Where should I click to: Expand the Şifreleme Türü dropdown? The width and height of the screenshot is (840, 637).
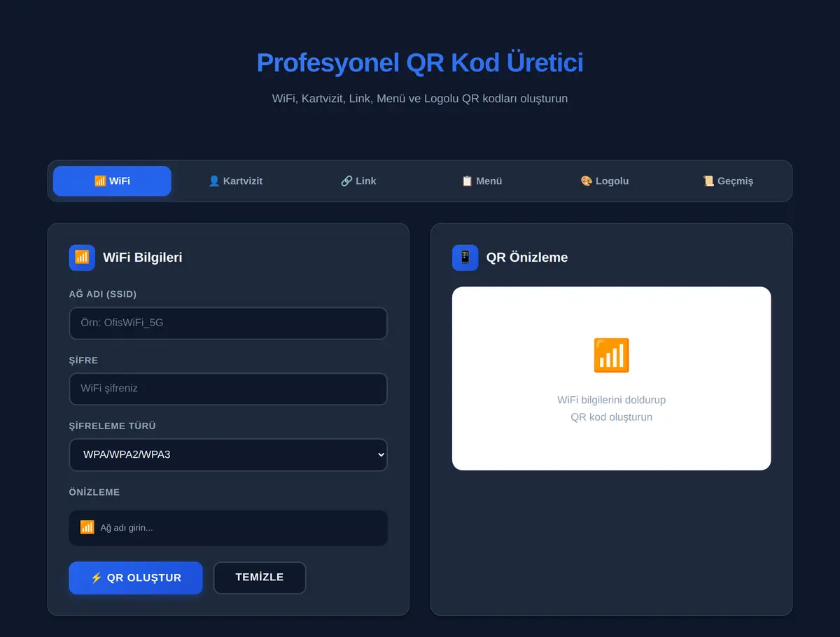[228, 455]
